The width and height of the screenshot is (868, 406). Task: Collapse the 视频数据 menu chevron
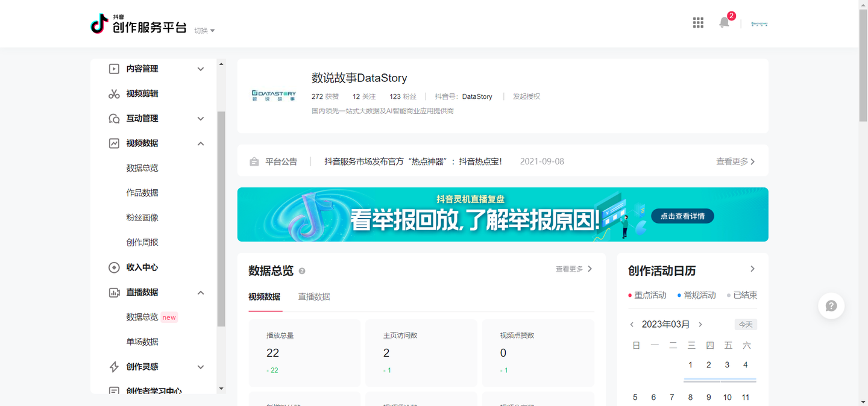pyautogui.click(x=201, y=143)
